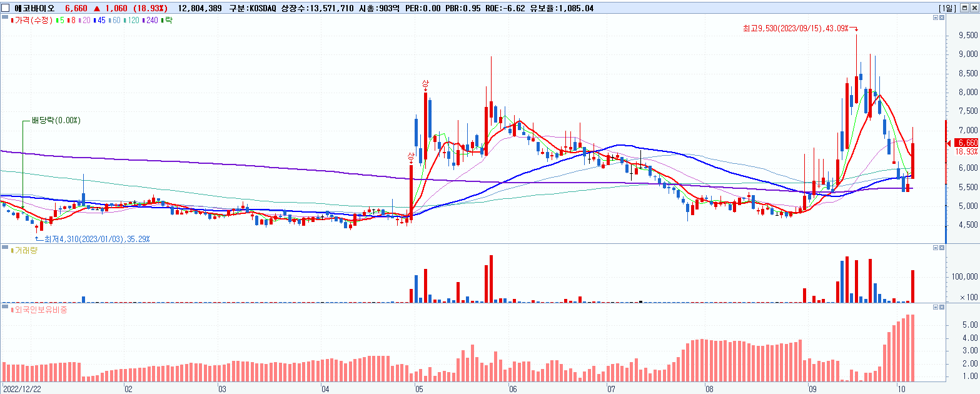Click the 9,500 price axis label

pos(968,36)
